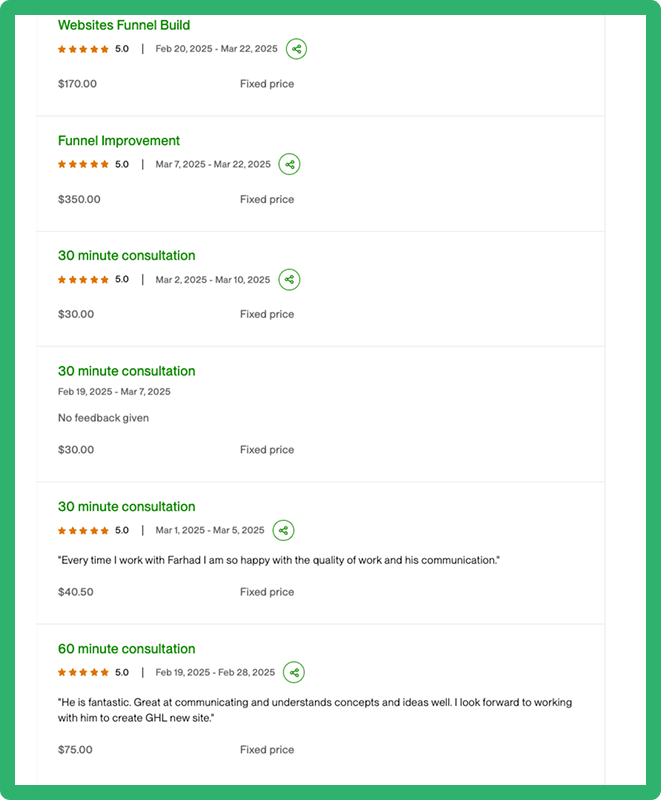Click share icon beside Mar 2 - Mar 10 dates

(x=289, y=279)
